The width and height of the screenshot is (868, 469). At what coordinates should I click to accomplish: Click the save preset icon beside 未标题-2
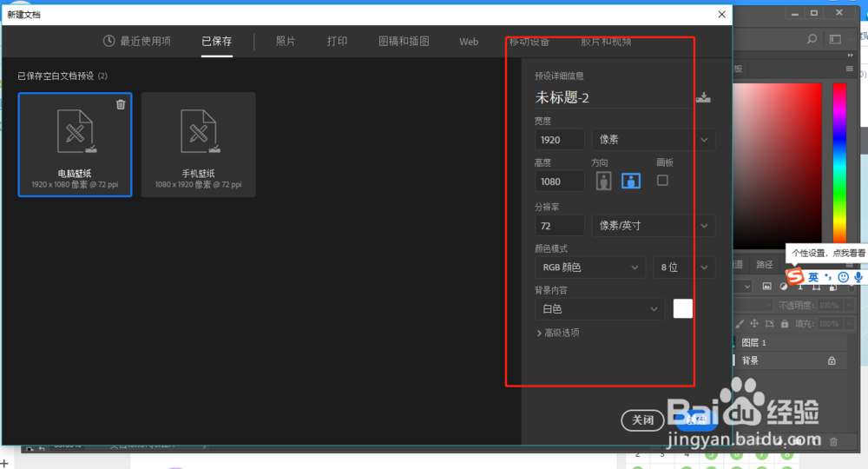(x=703, y=97)
